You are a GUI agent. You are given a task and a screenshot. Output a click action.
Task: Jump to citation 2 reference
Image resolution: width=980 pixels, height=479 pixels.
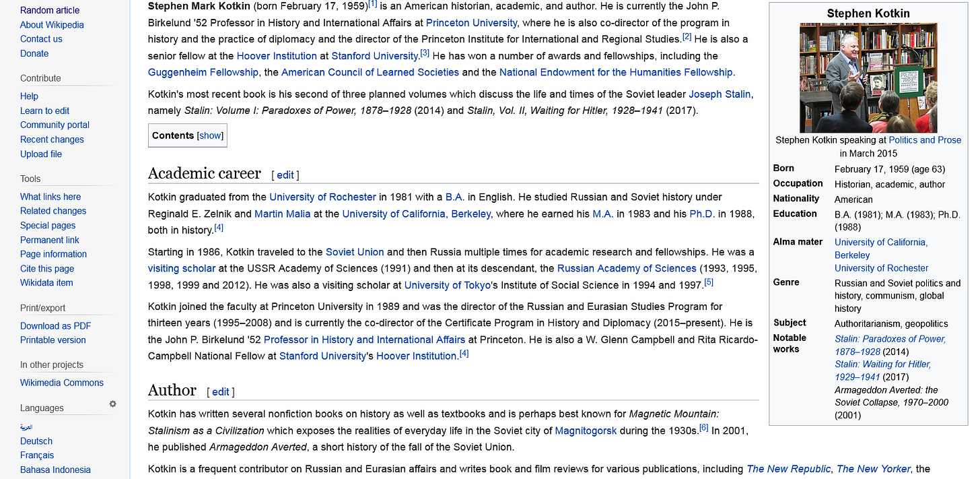pos(687,37)
